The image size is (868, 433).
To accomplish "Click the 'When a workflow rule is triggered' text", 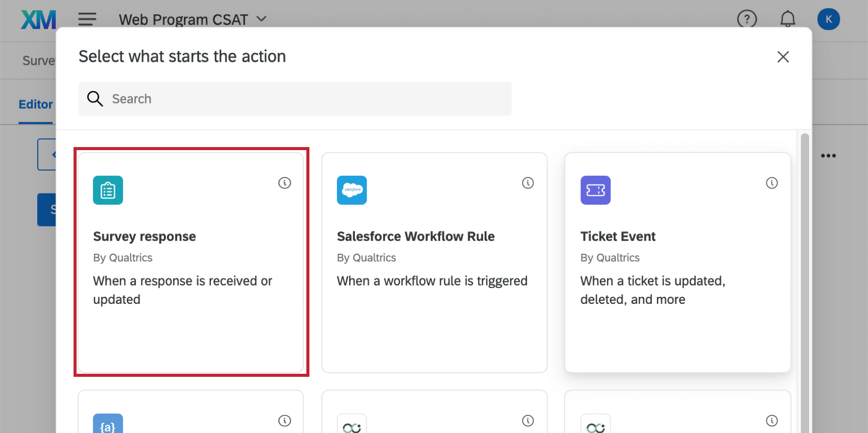I will [x=432, y=281].
